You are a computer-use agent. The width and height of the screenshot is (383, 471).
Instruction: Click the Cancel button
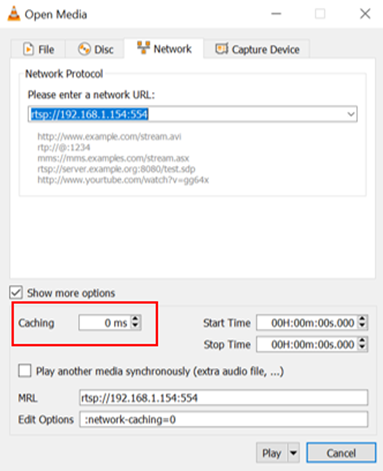tap(341, 453)
